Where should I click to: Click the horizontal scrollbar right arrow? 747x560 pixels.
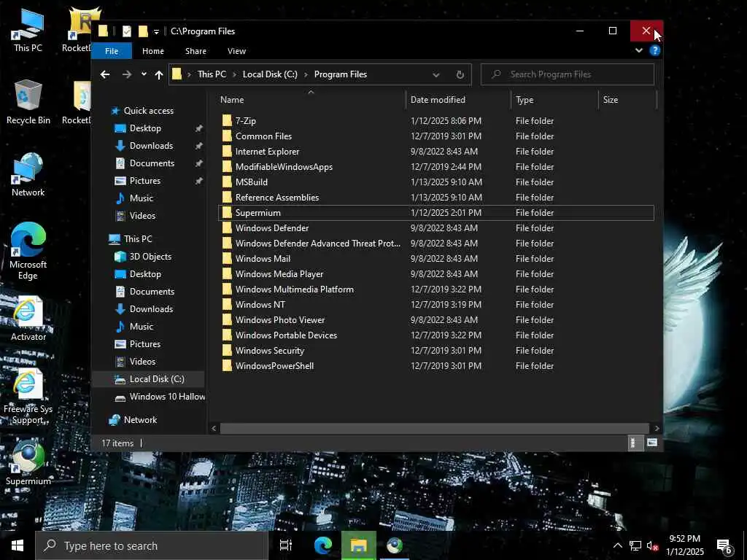[657, 428]
